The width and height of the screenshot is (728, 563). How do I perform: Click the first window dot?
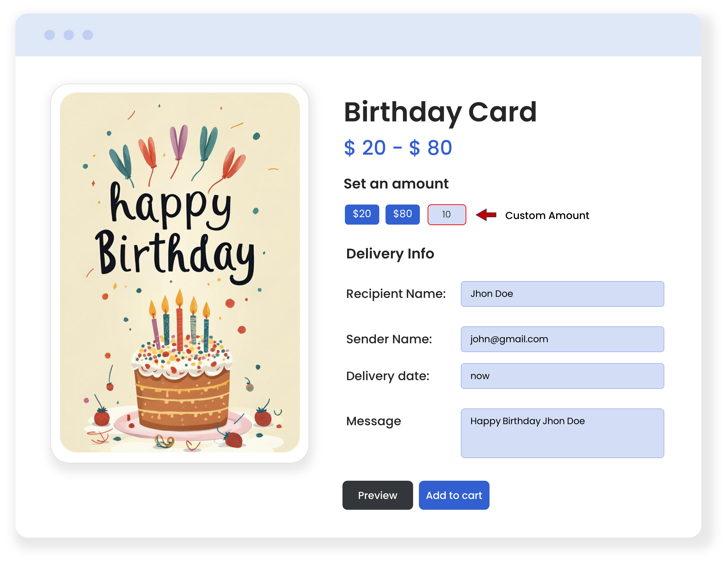pyautogui.click(x=50, y=35)
